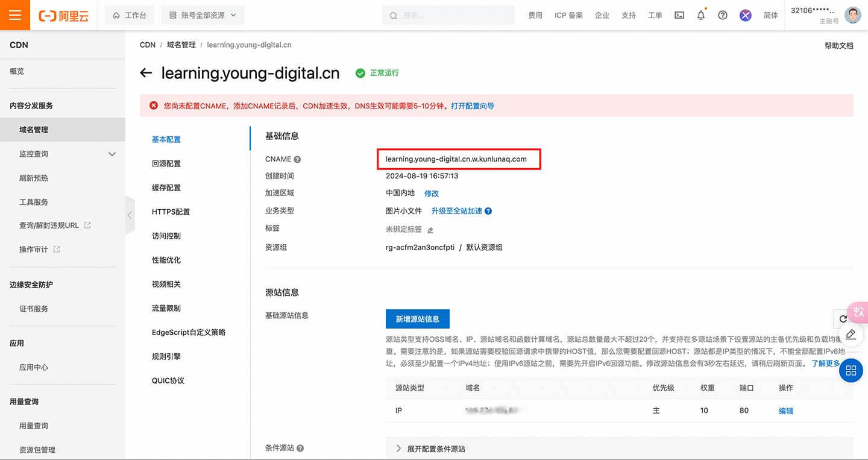
Task: Select the 视频相关 tab
Action: pyautogui.click(x=166, y=284)
